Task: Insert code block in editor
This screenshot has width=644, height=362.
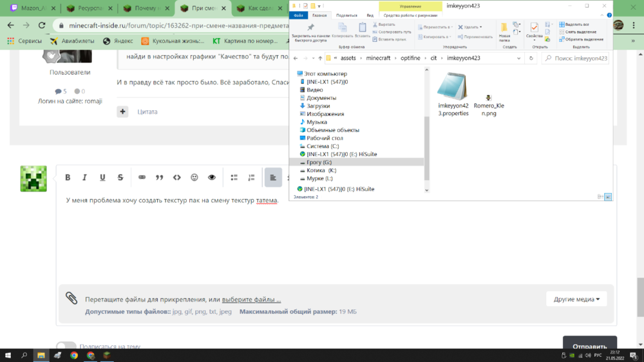Action: coord(177,178)
